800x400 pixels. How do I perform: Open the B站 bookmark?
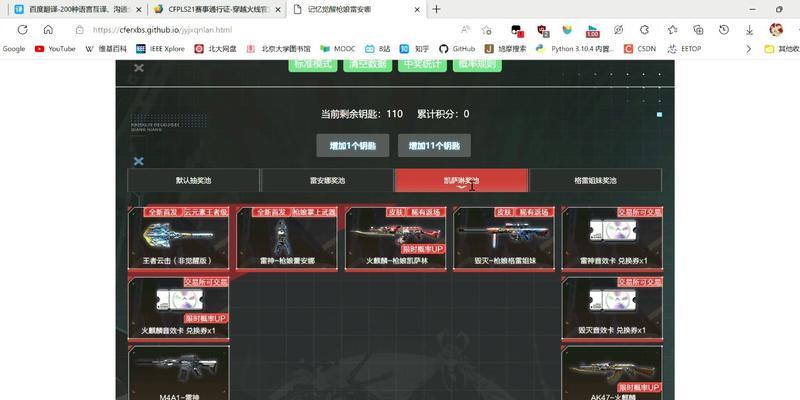coord(378,49)
